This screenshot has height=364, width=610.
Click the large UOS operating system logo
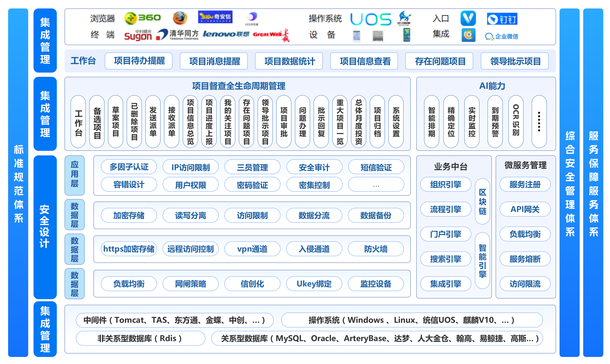(371, 19)
